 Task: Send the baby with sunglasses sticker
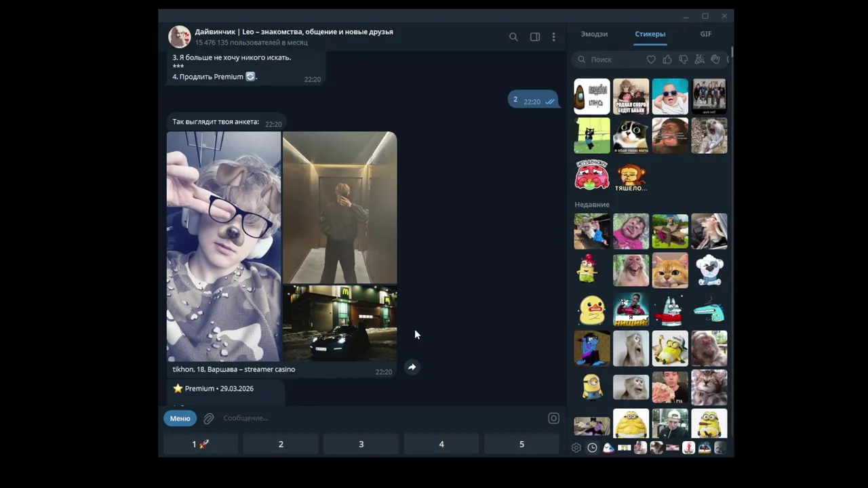(x=670, y=96)
